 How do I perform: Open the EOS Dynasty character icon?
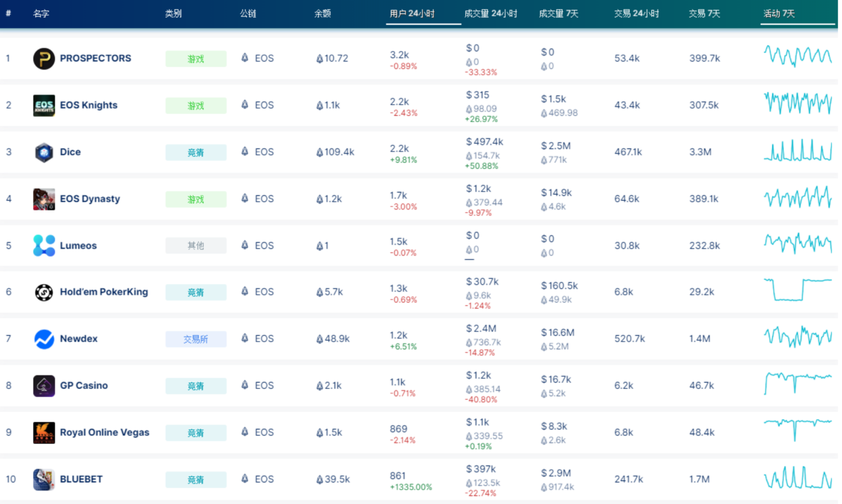click(x=44, y=199)
